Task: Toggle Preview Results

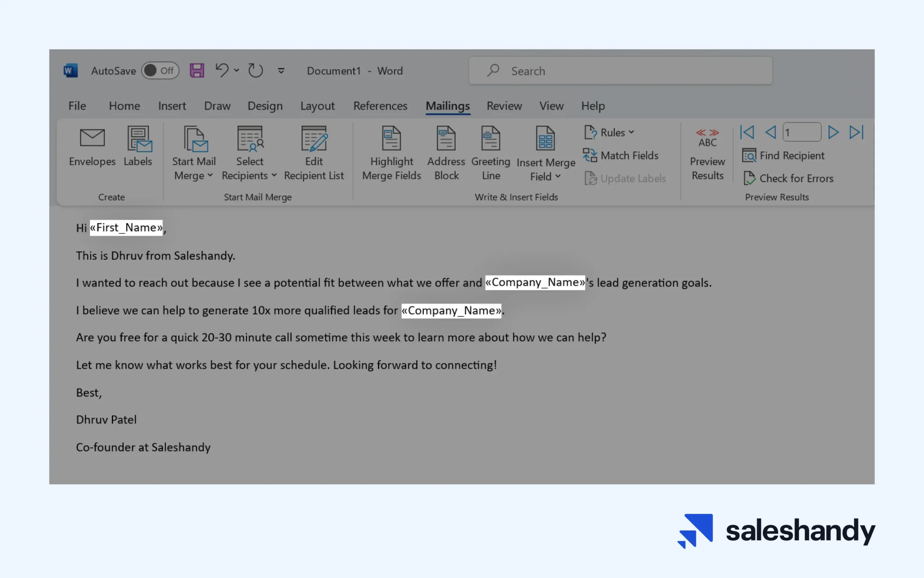Action: [x=707, y=155]
